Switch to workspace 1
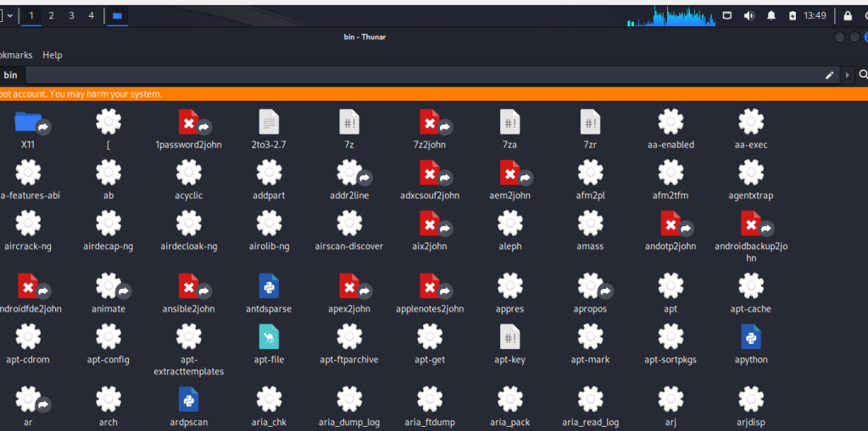 [31, 15]
